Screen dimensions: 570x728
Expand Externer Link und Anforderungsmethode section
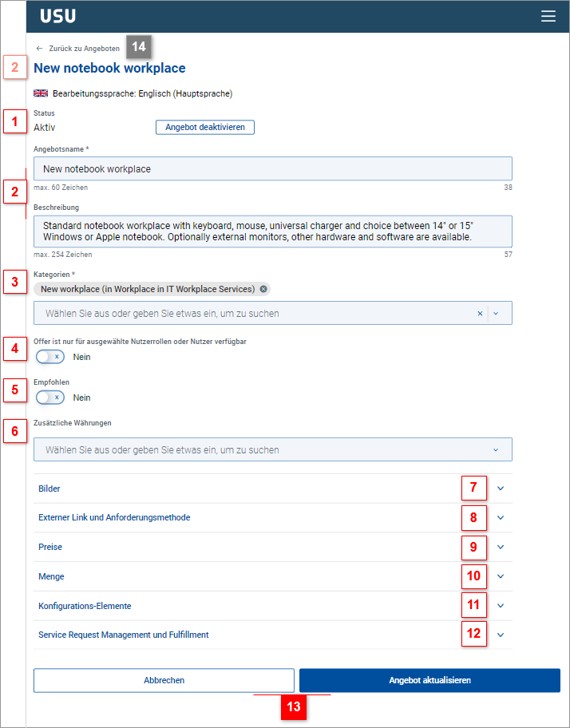(501, 517)
